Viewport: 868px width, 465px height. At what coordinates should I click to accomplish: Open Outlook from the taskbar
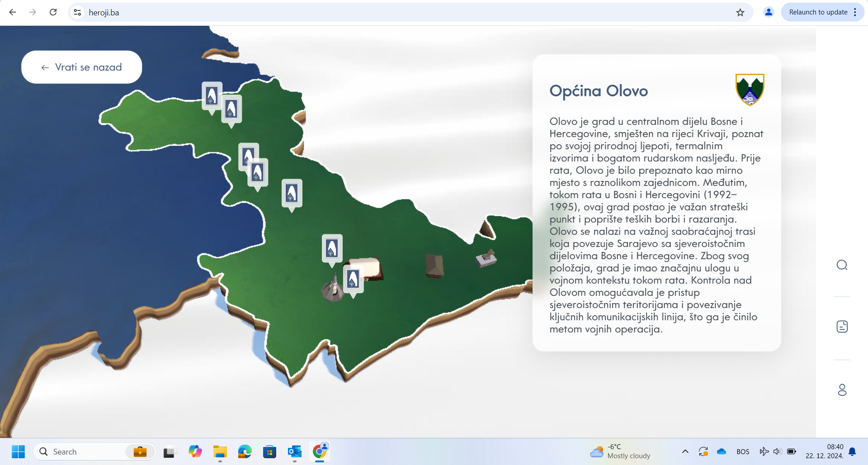pos(295,451)
